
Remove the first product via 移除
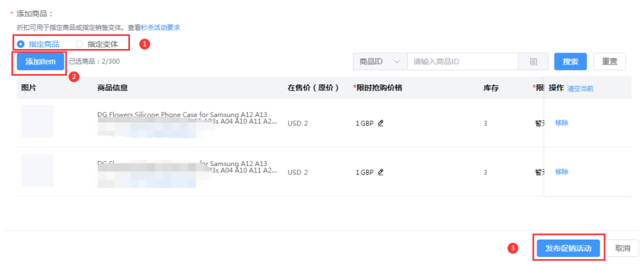click(562, 122)
